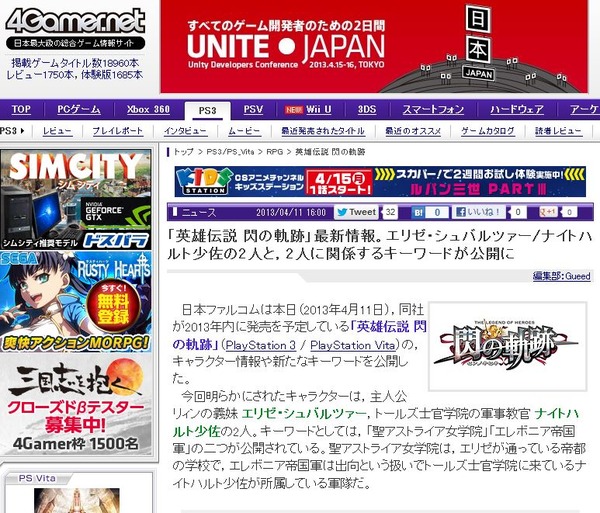The width and height of the screenshot is (600, 513).
Task: Select the PS3 tab
Action: 207,111
